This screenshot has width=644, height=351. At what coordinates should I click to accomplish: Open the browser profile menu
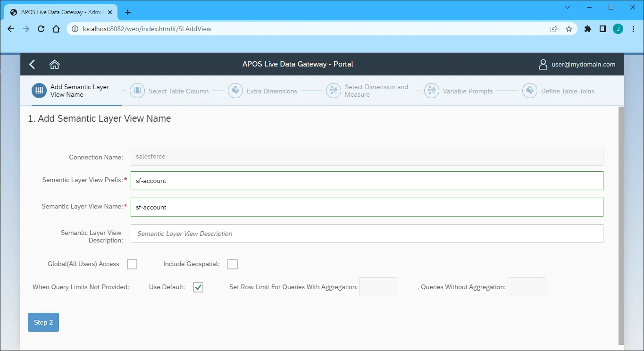pos(618,29)
